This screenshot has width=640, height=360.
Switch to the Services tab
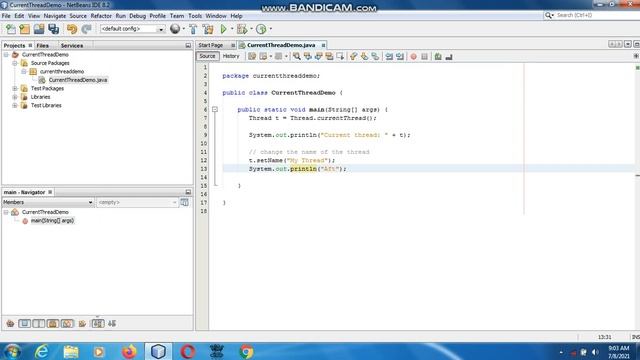[72, 46]
